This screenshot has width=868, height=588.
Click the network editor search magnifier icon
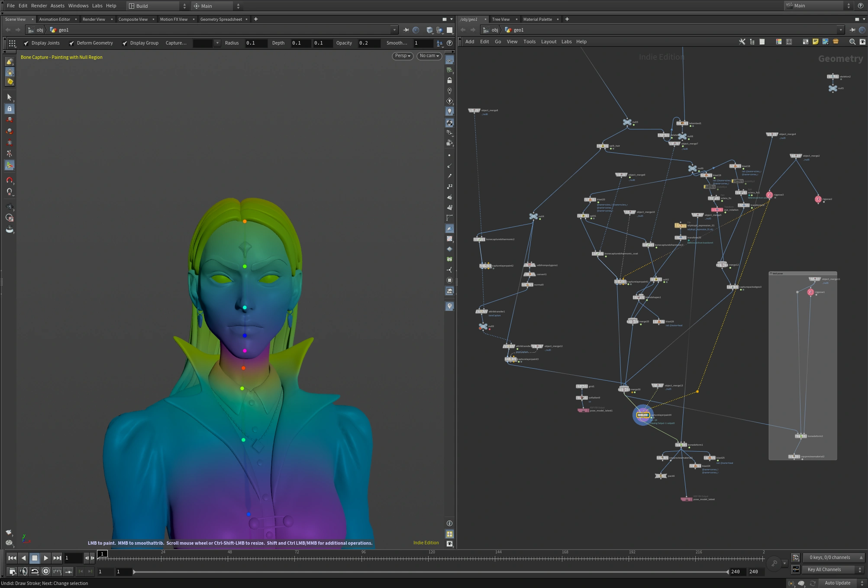852,42
